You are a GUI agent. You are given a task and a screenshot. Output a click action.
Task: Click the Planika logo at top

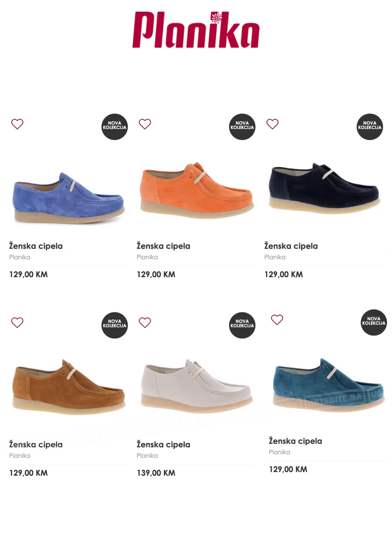(196, 30)
